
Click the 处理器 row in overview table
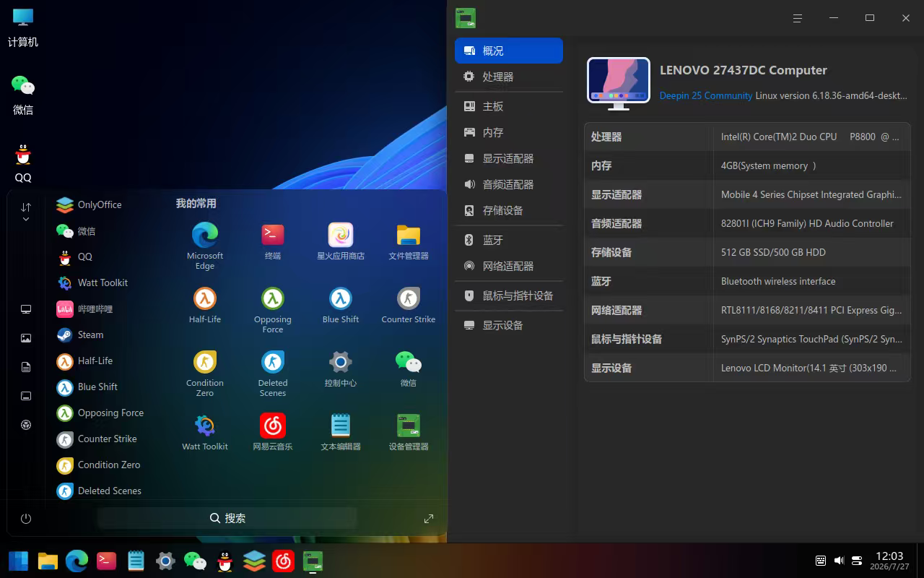tap(747, 137)
